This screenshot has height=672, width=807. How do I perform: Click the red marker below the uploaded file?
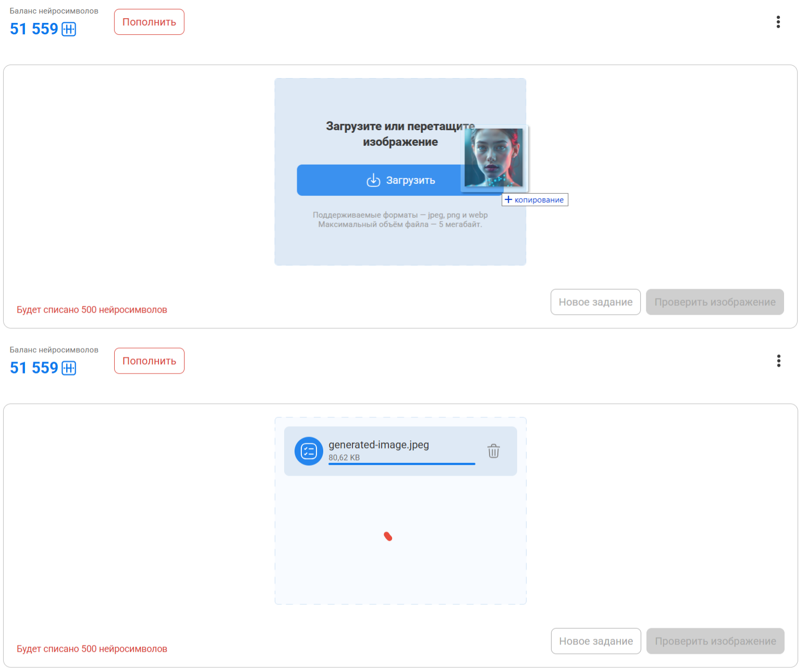click(x=388, y=536)
